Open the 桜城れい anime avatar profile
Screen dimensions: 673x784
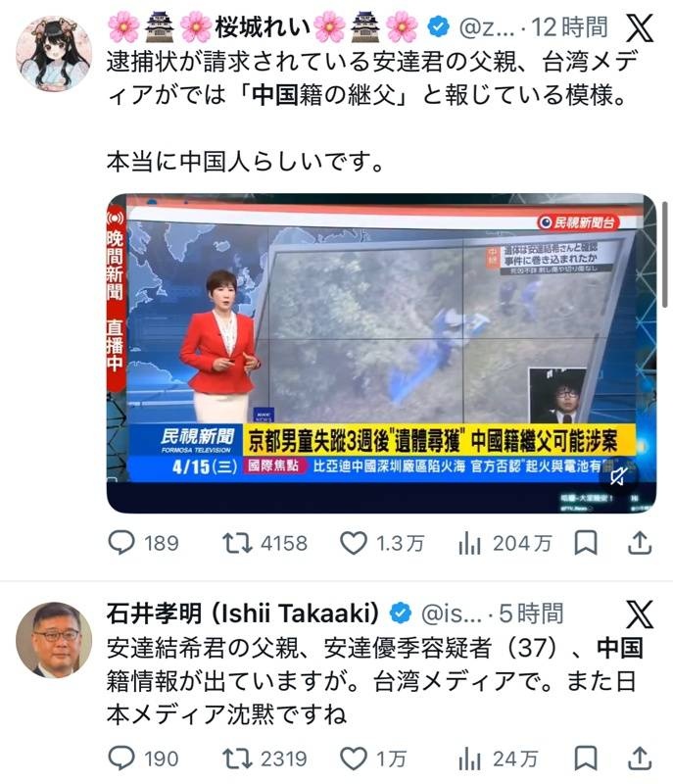pyautogui.click(x=54, y=54)
